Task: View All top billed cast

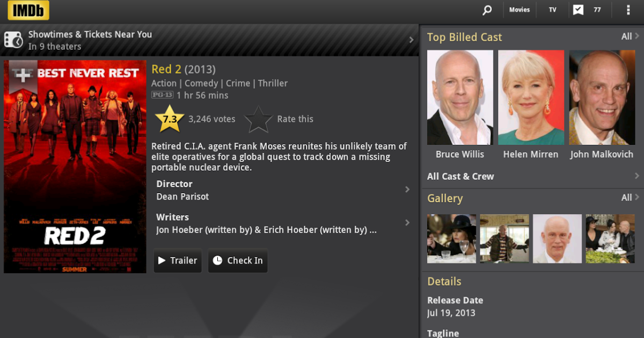Action: 630,36
